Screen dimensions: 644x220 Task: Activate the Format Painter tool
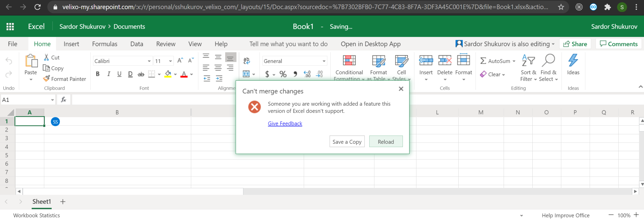click(64, 79)
